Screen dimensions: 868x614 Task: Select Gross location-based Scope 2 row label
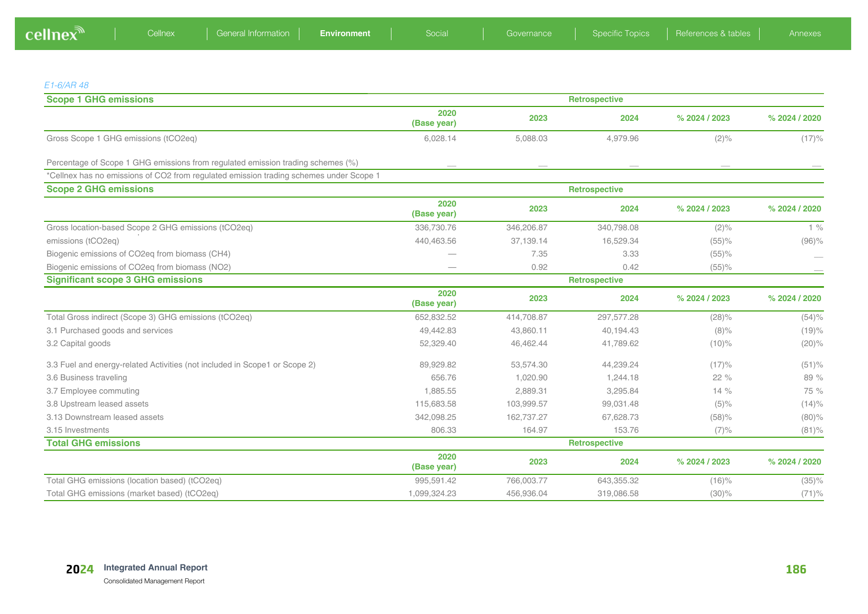[149, 228]
